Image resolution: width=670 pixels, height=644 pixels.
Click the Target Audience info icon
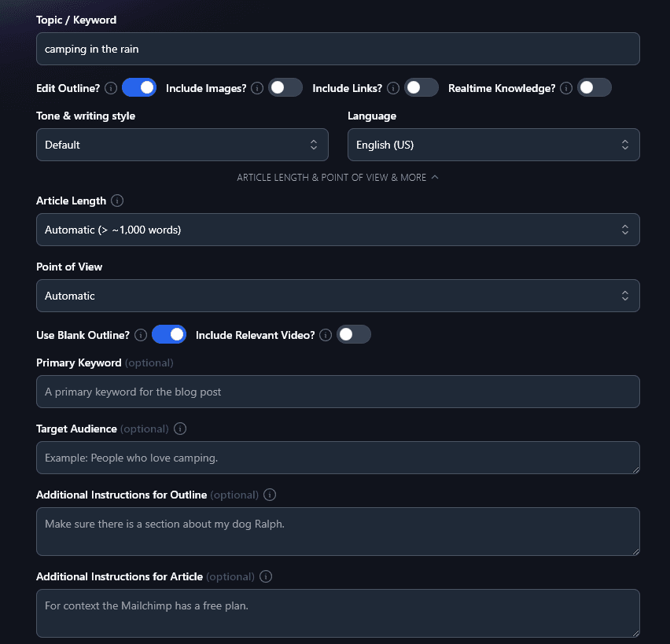coord(180,429)
